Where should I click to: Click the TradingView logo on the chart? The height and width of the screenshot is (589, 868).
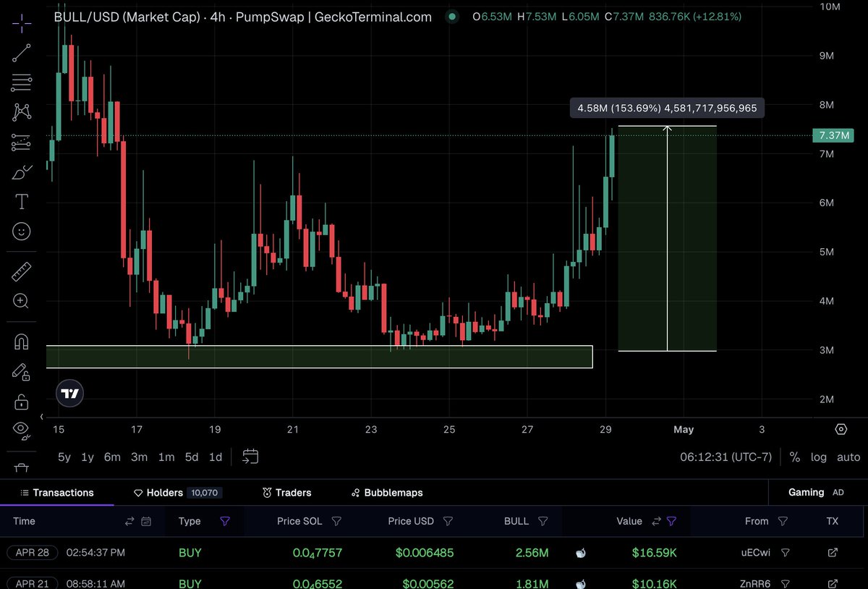[70, 394]
